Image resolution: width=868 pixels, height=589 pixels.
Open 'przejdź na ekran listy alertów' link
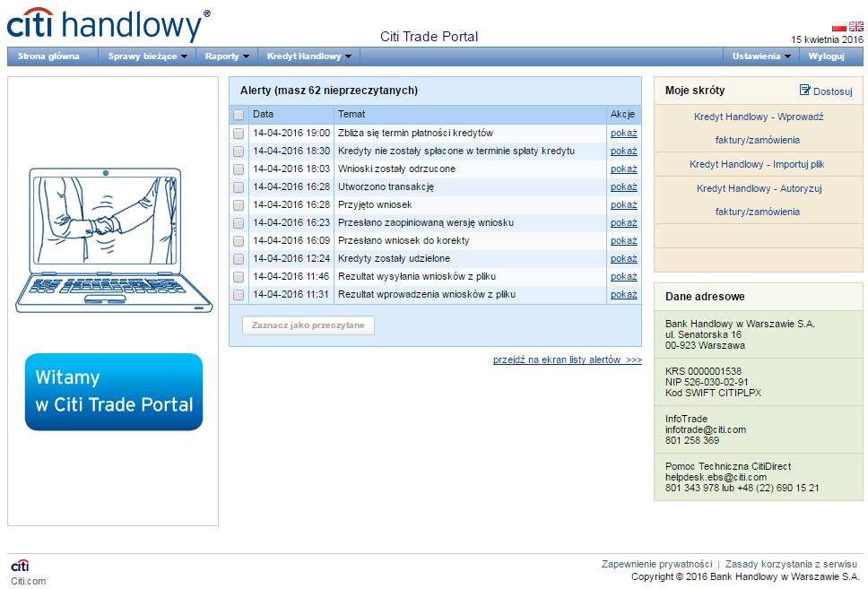coord(568,359)
